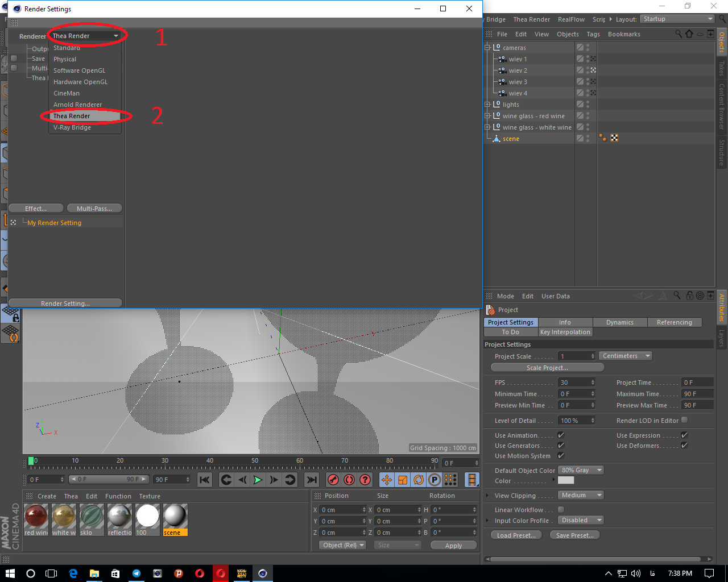Toggle Linear Workflow checkbox

[561, 509]
